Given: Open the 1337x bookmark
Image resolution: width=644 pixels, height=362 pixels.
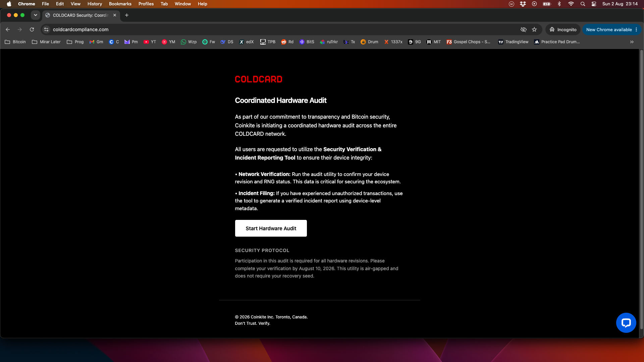Looking at the screenshot, I should click(393, 42).
